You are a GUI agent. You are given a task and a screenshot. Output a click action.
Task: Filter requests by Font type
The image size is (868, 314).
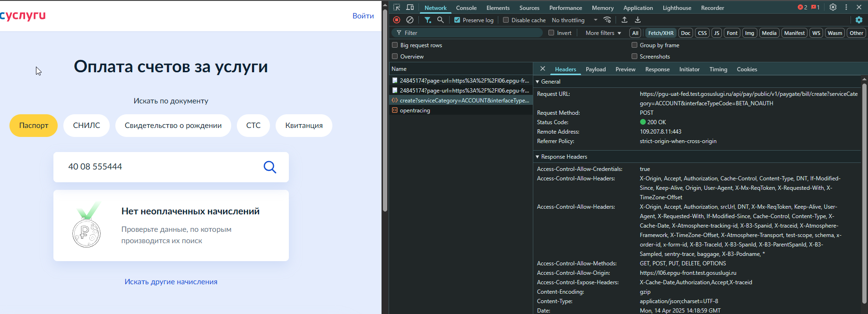732,33
